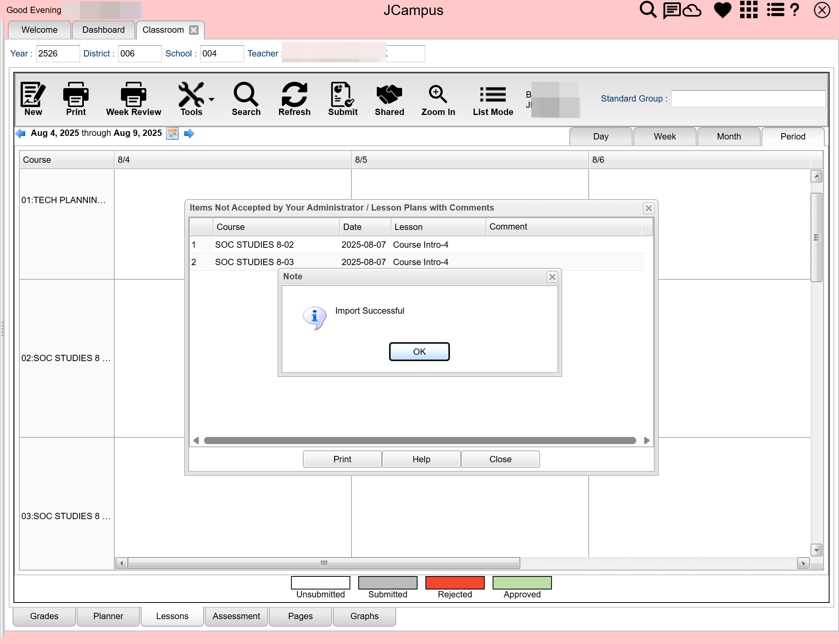Click the question mark help icon
The height and width of the screenshot is (644, 839).
click(794, 10)
